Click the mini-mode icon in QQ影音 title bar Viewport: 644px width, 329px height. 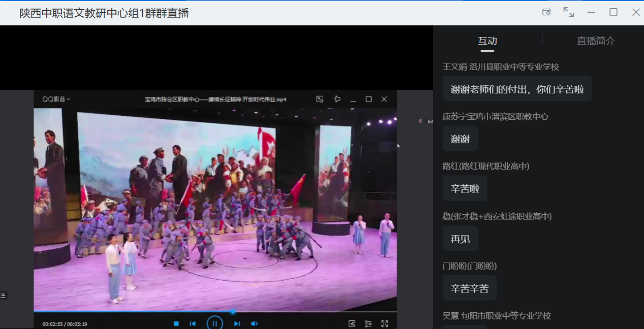(x=320, y=99)
